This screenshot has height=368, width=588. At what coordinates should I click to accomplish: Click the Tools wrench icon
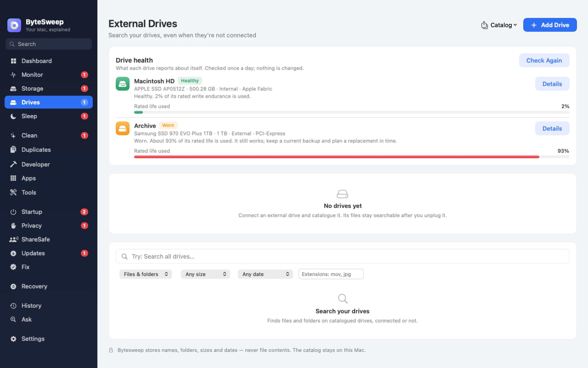click(x=13, y=192)
